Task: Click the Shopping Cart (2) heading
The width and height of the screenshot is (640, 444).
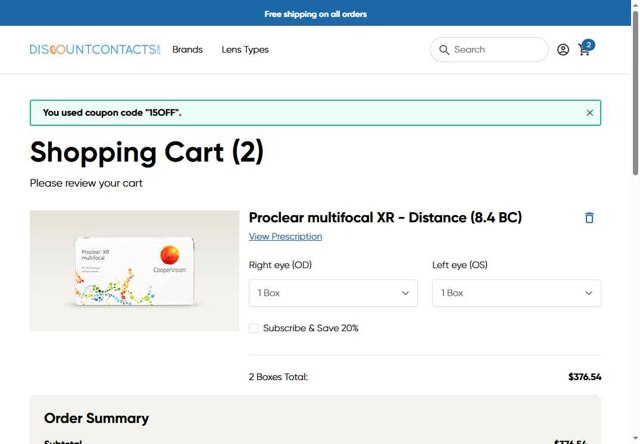Action: point(147,152)
